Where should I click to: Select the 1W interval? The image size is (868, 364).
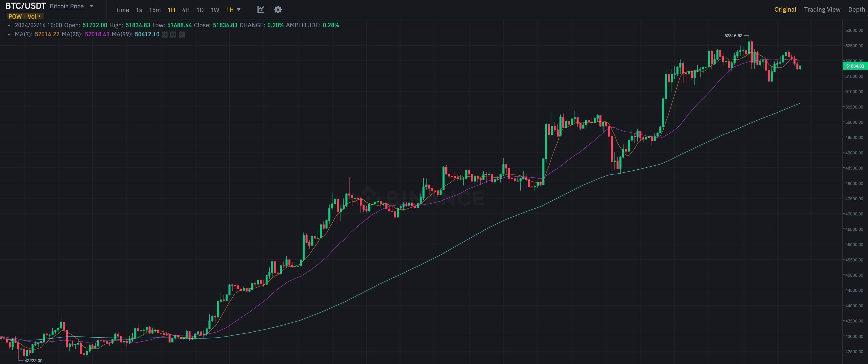[215, 10]
